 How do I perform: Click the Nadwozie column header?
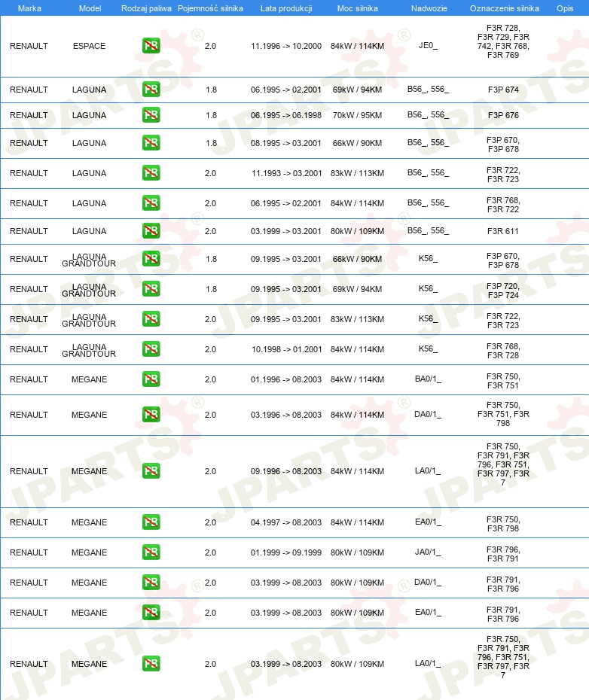click(x=429, y=8)
